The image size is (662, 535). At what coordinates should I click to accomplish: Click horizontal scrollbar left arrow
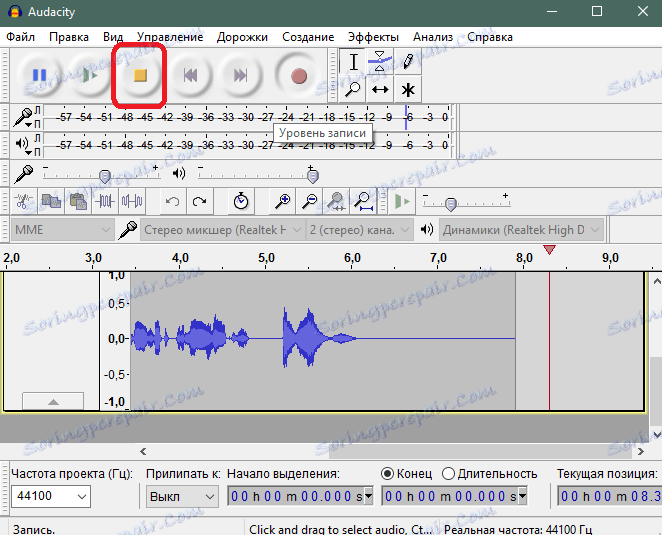click(x=143, y=451)
